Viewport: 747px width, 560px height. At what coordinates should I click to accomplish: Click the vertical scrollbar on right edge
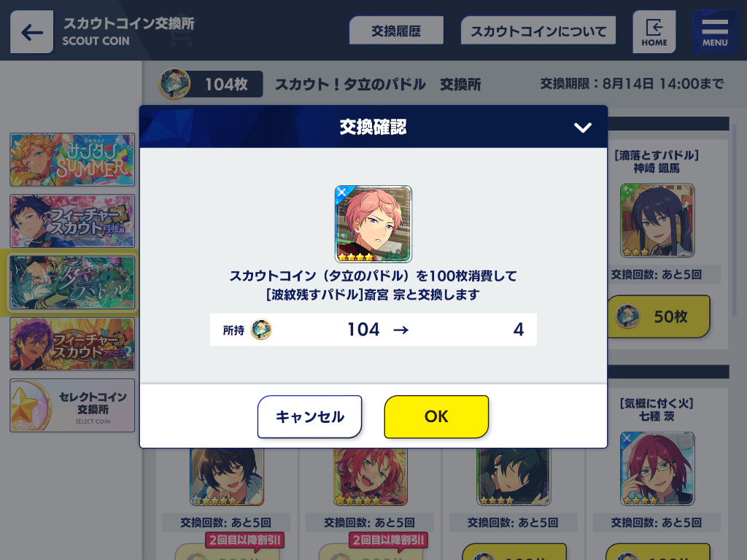[735, 220]
